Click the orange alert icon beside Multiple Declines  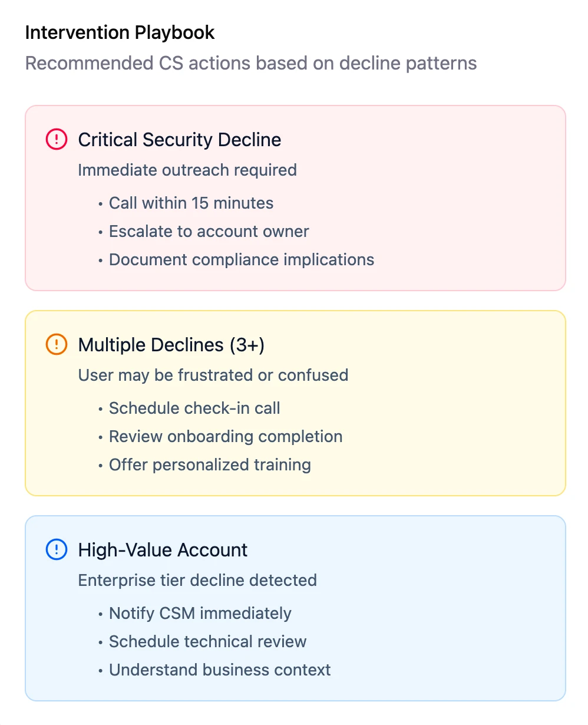pyautogui.click(x=56, y=345)
